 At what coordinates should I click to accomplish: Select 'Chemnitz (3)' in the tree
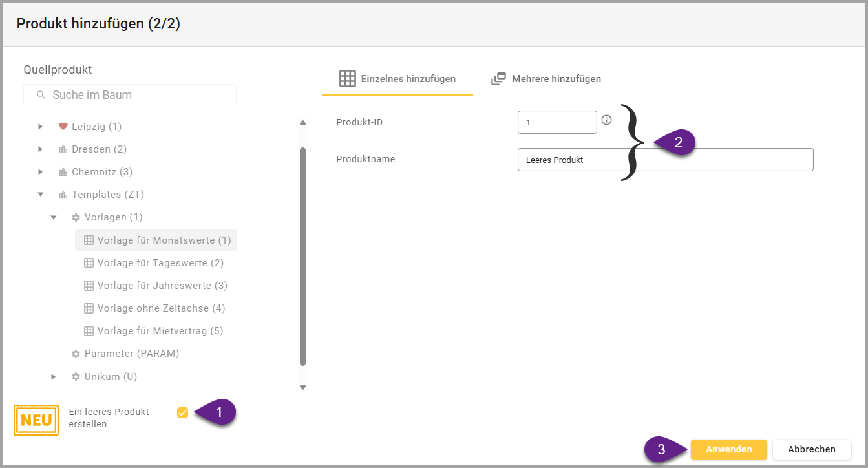click(x=102, y=172)
